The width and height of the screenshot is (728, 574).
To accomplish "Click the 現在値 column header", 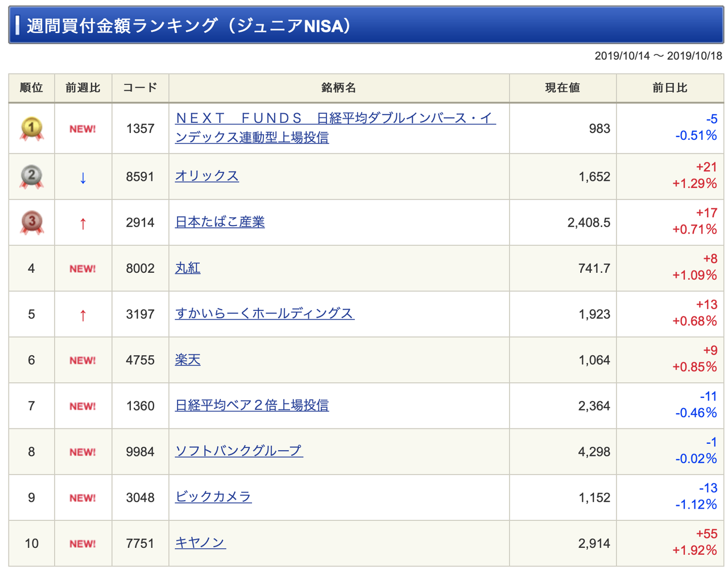I will [562, 88].
